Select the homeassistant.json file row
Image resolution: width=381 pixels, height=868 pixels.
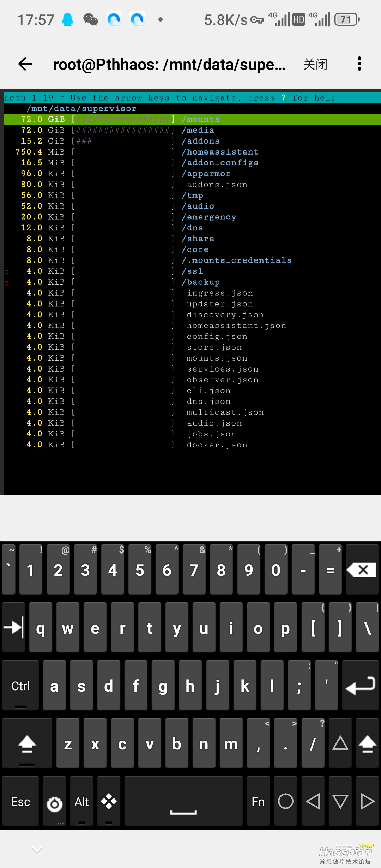point(192,325)
